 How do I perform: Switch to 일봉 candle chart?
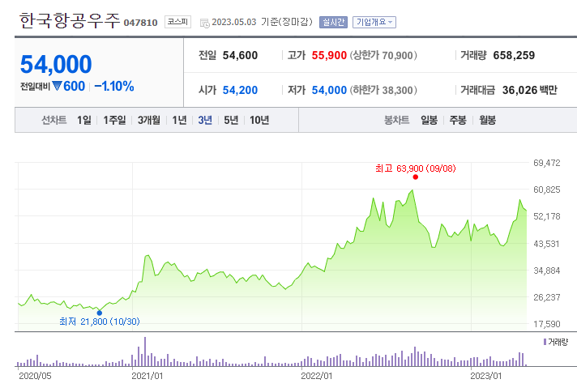click(x=429, y=120)
